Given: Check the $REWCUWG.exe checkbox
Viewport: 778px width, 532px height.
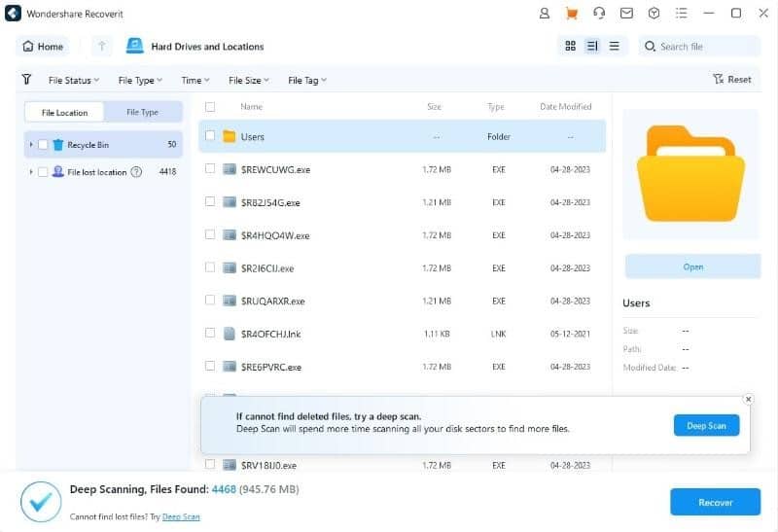Looking at the screenshot, I should (x=210, y=168).
